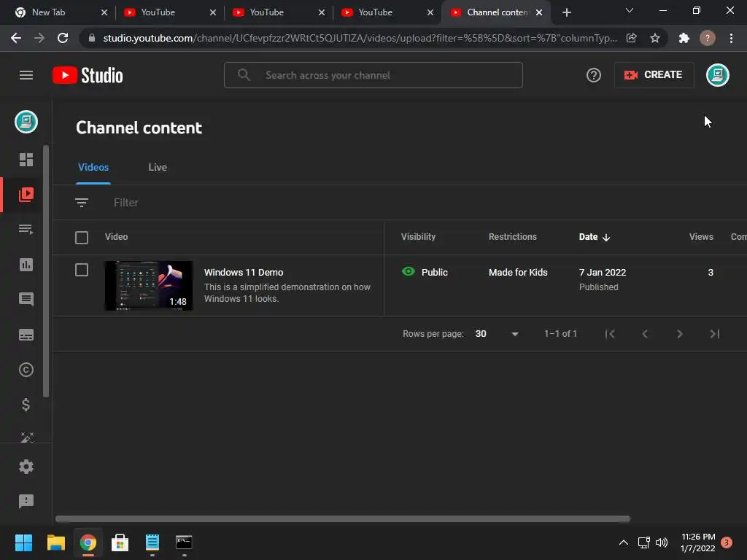Image resolution: width=747 pixels, height=560 pixels.
Task: Open the Windows 11 Demo thumbnail
Action: (149, 286)
